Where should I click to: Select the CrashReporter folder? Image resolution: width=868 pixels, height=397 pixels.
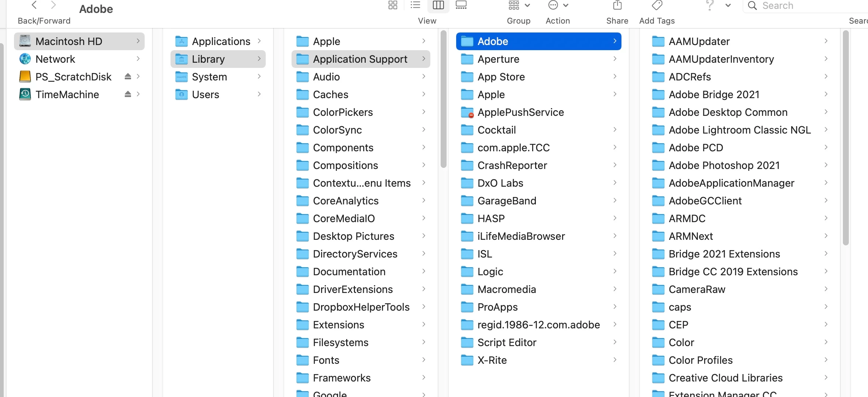(x=539, y=165)
